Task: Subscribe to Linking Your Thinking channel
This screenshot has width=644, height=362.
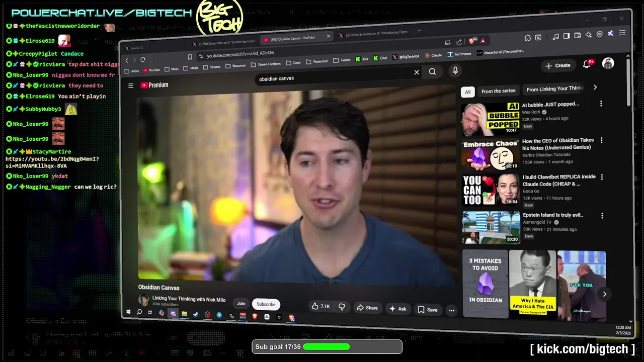Action: click(266, 304)
